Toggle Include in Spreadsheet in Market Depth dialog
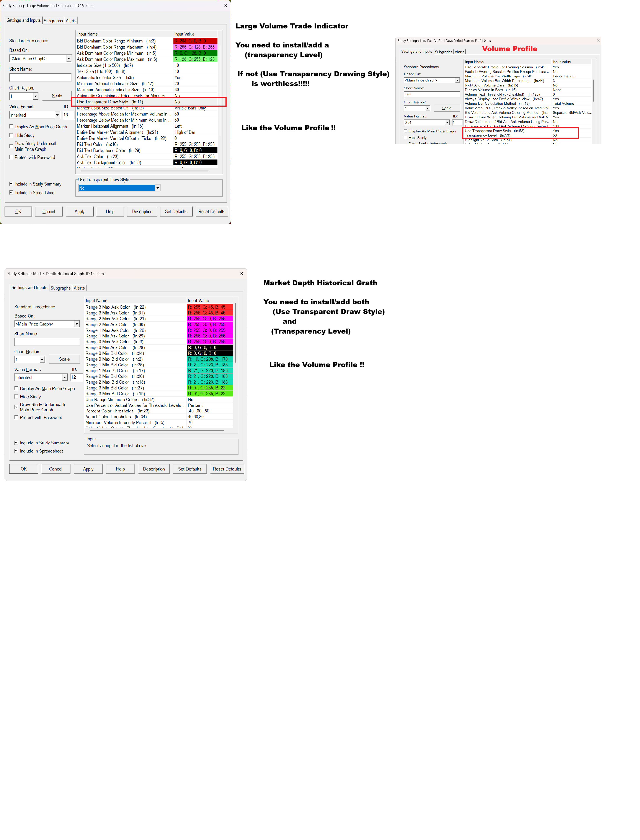Image resolution: width=640 pixels, height=840 pixels. [x=16, y=451]
